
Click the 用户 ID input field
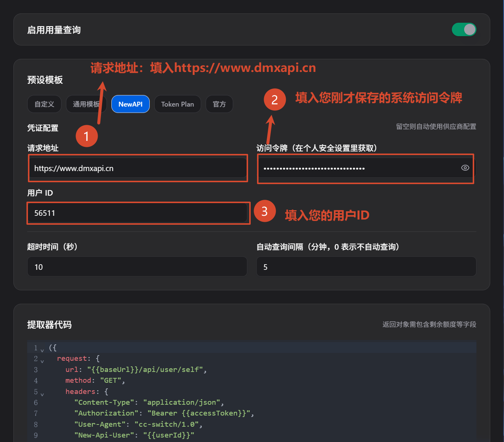click(137, 213)
